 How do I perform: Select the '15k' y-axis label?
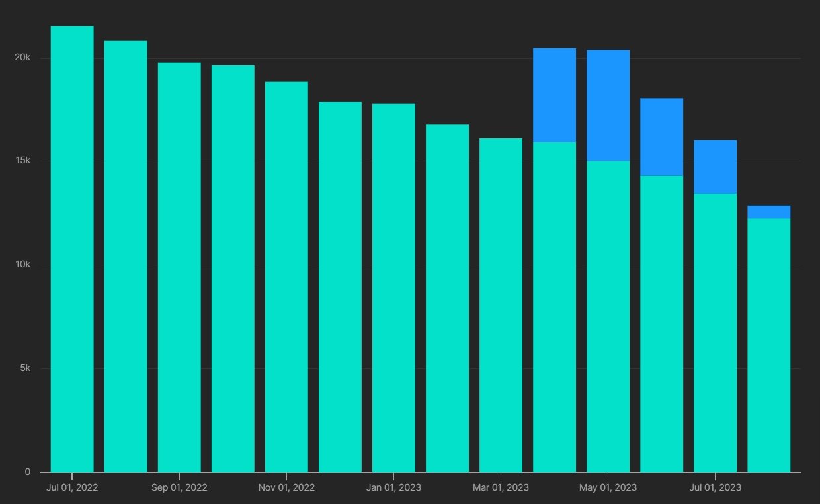tap(23, 161)
